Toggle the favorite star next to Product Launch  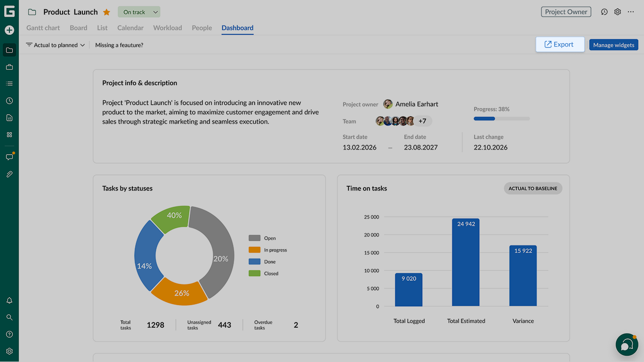[x=106, y=12]
